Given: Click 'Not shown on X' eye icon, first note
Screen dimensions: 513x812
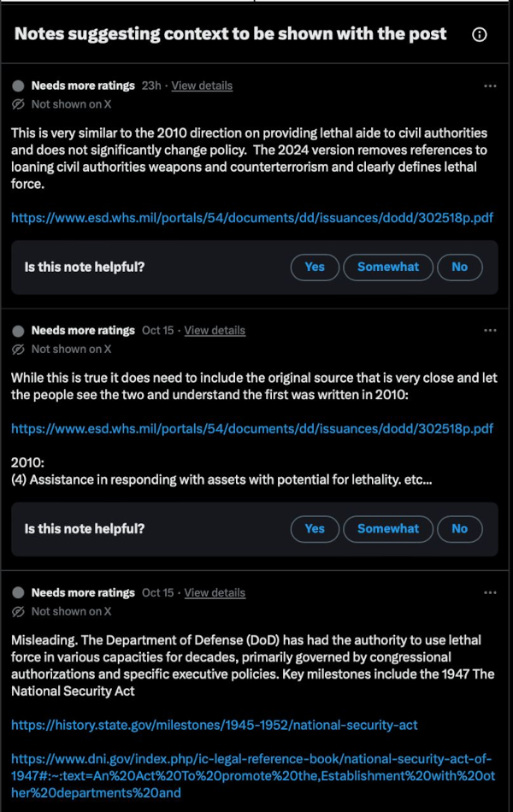Looking at the screenshot, I should pyautogui.click(x=18, y=104).
